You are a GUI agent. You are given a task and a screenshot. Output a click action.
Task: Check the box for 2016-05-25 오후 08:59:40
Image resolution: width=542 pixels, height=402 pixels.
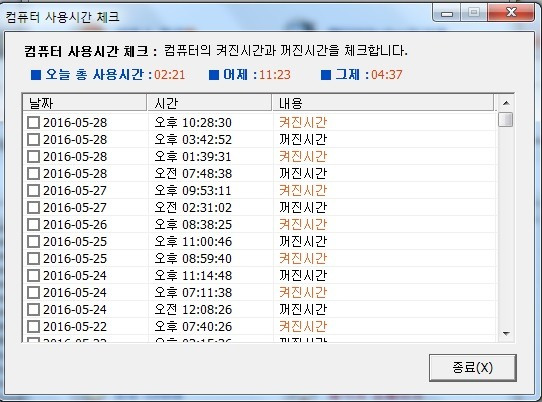pyautogui.click(x=34, y=258)
